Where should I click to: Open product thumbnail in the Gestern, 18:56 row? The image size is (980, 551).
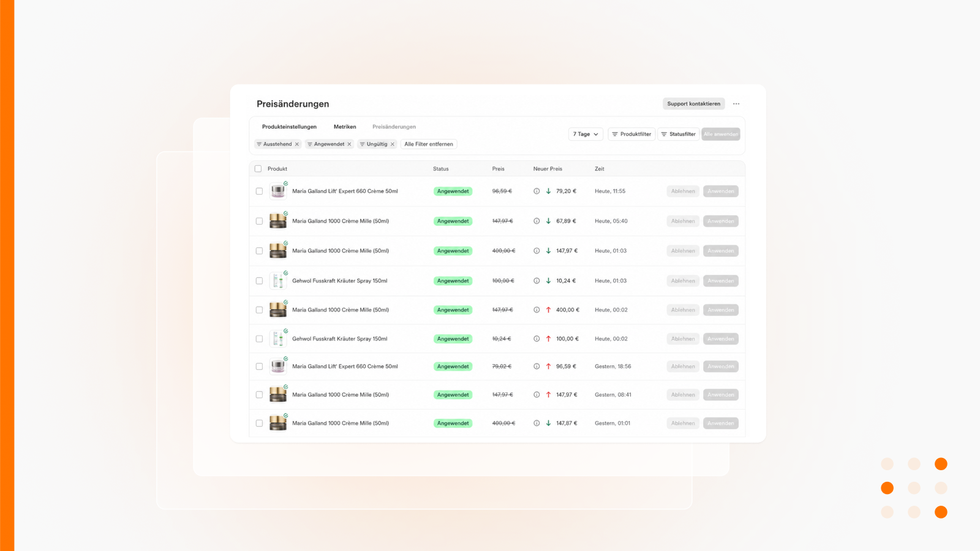point(278,367)
